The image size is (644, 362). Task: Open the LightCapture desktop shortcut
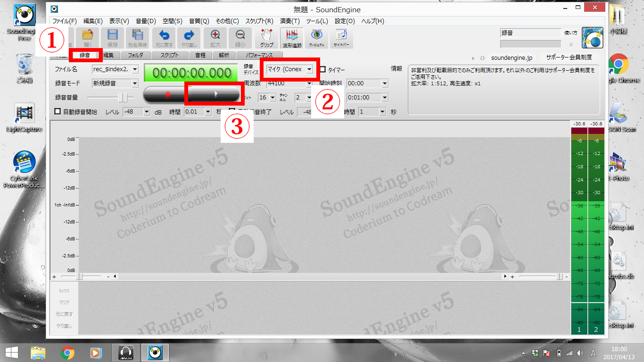24,118
